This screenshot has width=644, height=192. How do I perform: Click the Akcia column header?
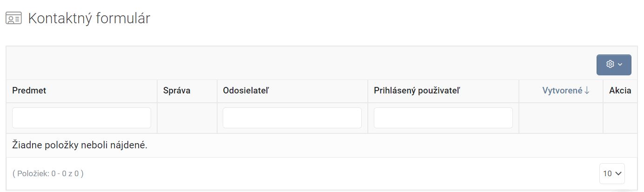click(620, 91)
